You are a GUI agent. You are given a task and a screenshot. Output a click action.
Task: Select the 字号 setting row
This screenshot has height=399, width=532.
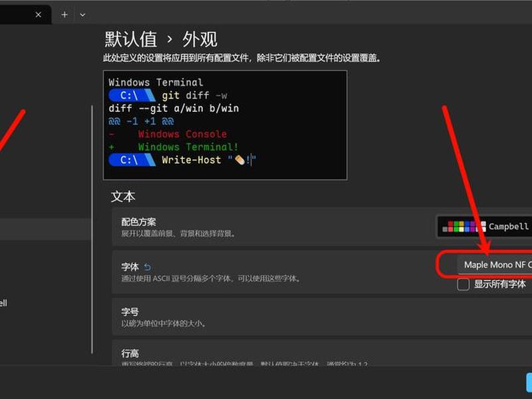pyautogui.click(x=322, y=317)
